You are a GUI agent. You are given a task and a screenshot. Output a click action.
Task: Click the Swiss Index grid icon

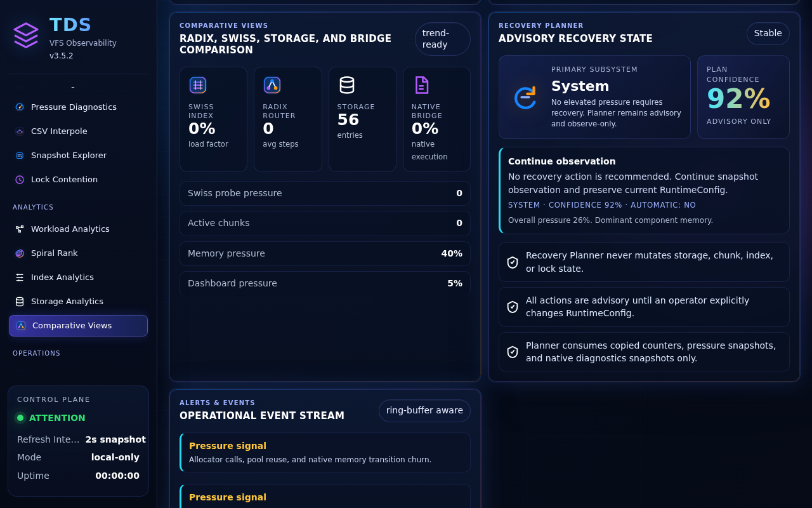click(198, 85)
